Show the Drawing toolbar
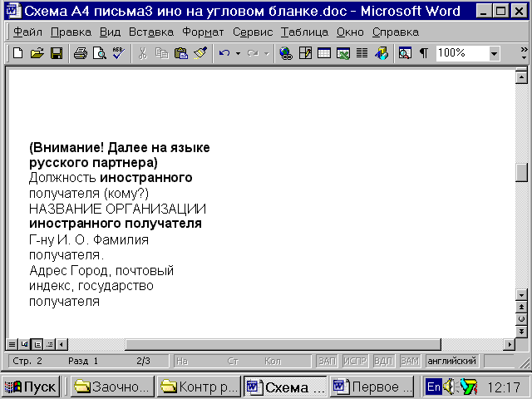The image size is (532, 399). pos(382,53)
